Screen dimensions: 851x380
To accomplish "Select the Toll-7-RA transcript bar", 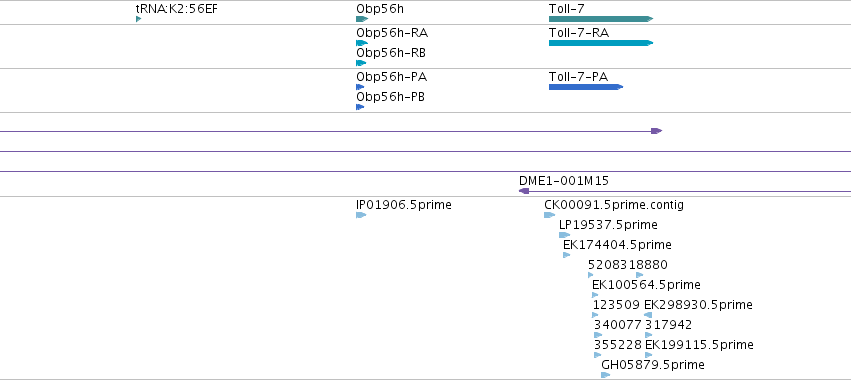I will point(601,43).
